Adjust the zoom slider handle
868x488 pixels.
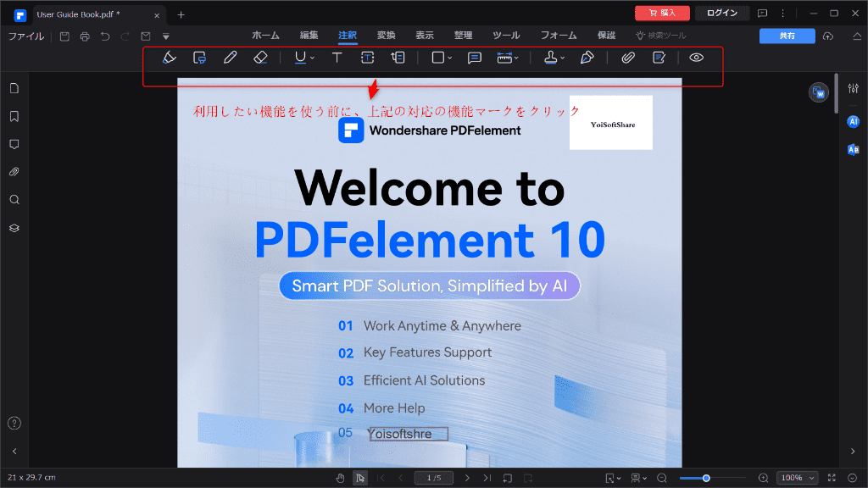coord(706,478)
